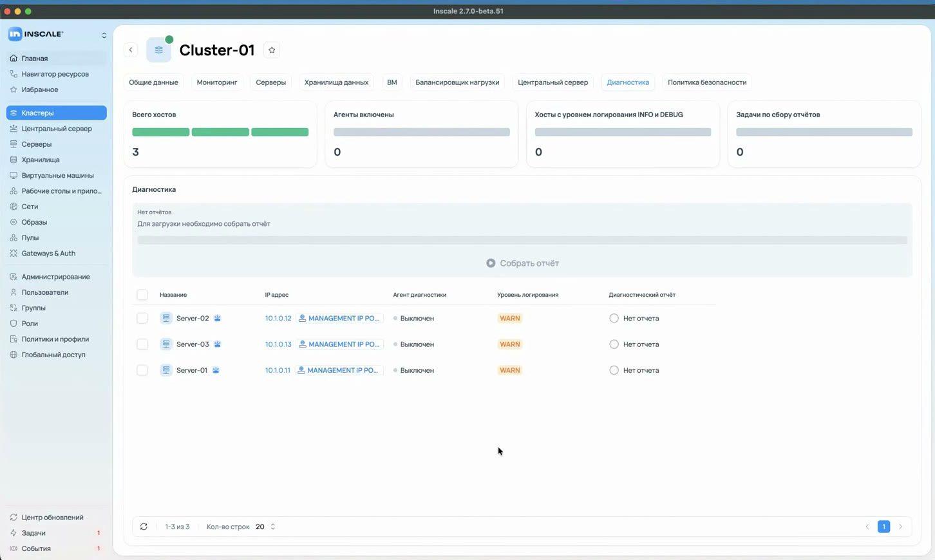935x560 pixels.
Task: Open События in the sidebar
Action: pyautogui.click(x=57, y=549)
